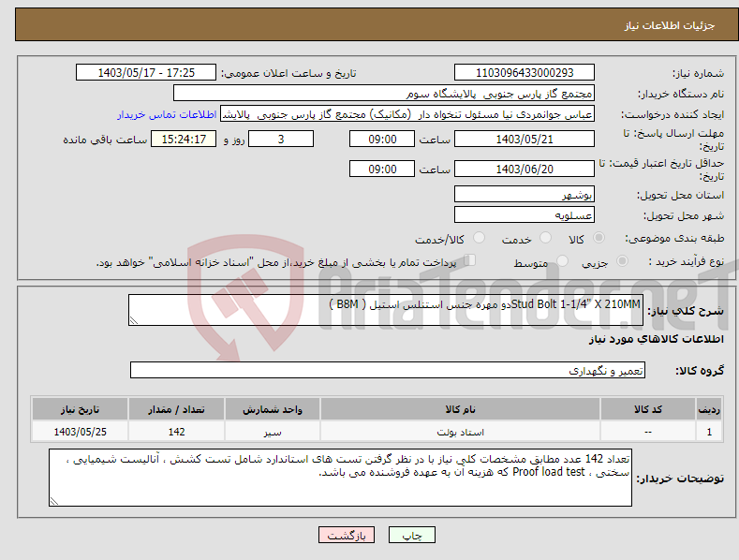Image resolution: width=739 pixels, height=560 pixels.
Task: Click the ردیف column header
Action: pyautogui.click(x=709, y=409)
